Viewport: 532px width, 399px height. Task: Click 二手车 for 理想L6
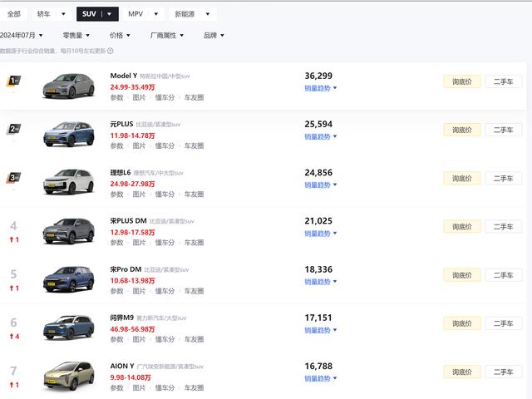point(503,178)
